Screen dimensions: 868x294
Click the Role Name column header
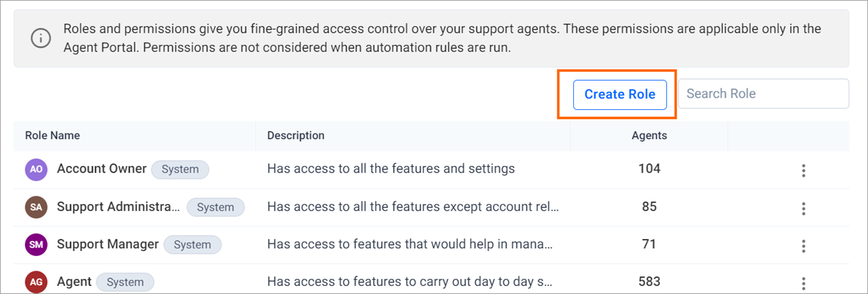(52, 135)
